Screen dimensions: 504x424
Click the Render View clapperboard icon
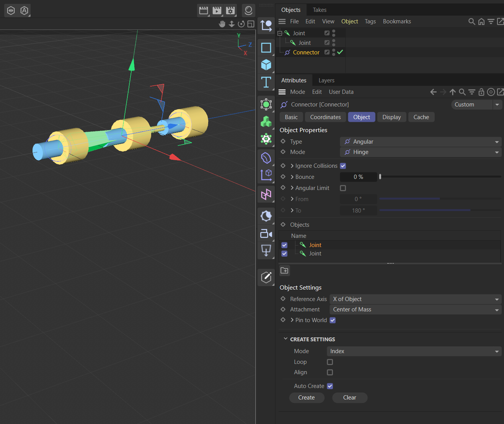[204, 10]
